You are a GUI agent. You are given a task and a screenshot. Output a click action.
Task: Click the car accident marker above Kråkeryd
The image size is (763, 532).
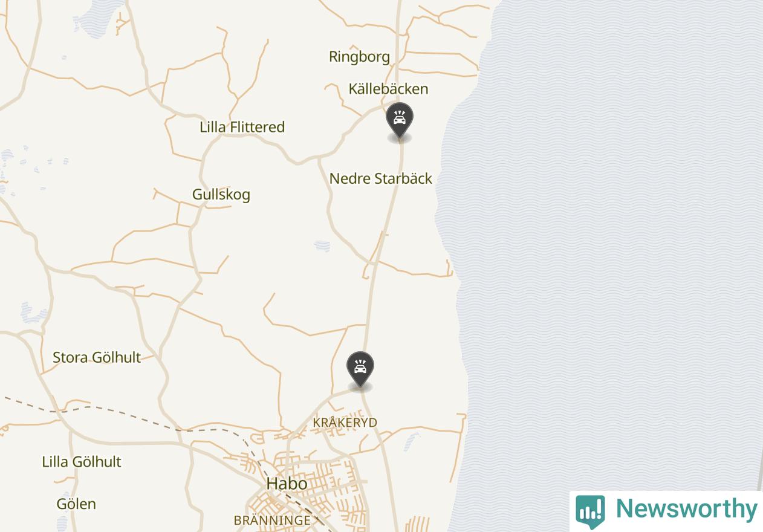coord(360,369)
